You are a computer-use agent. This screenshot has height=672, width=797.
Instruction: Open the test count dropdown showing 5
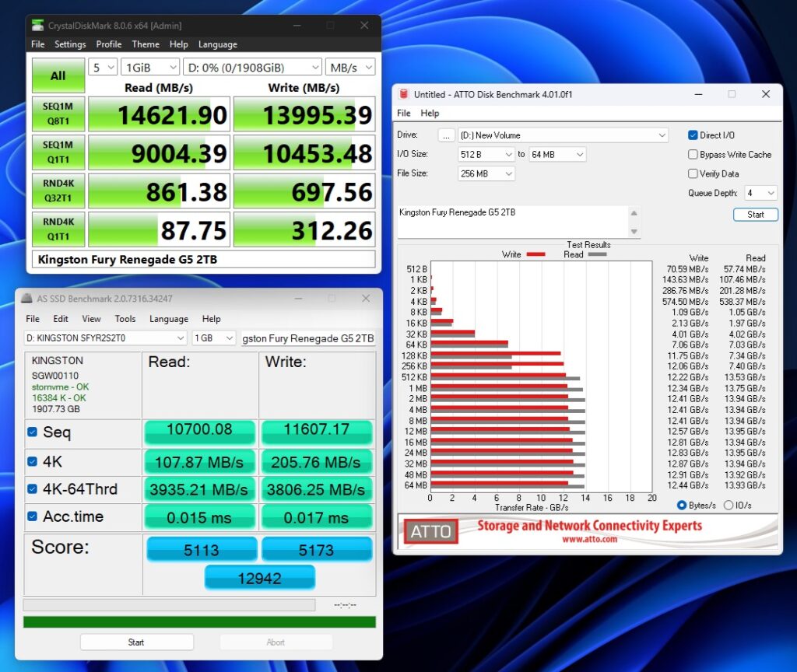[104, 67]
